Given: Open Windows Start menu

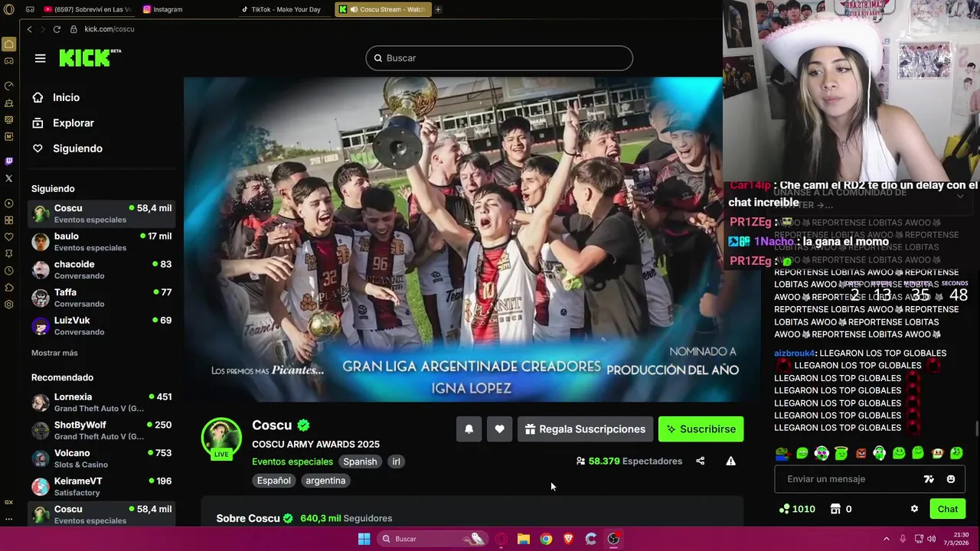Looking at the screenshot, I should click(x=364, y=539).
